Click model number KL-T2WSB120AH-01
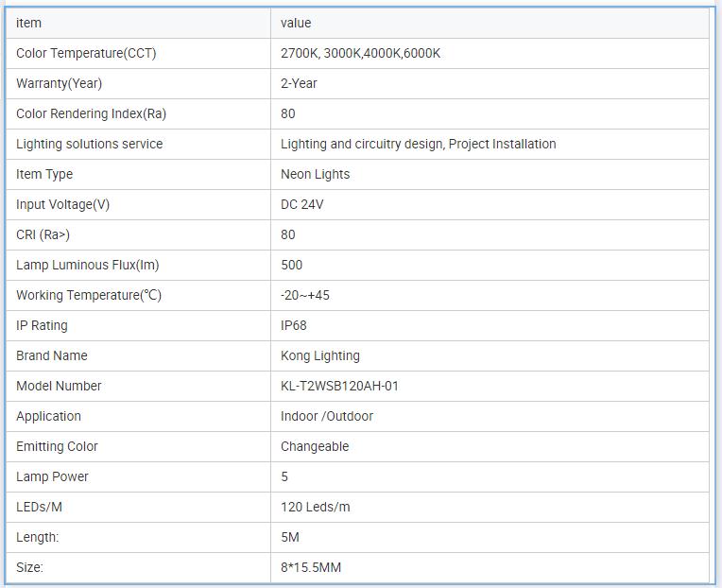This screenshot has height=588, width=722. 339,386
